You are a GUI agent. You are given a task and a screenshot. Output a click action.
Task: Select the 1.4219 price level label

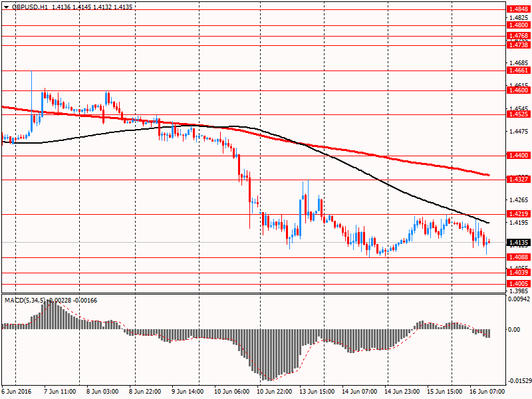(519, 213)
